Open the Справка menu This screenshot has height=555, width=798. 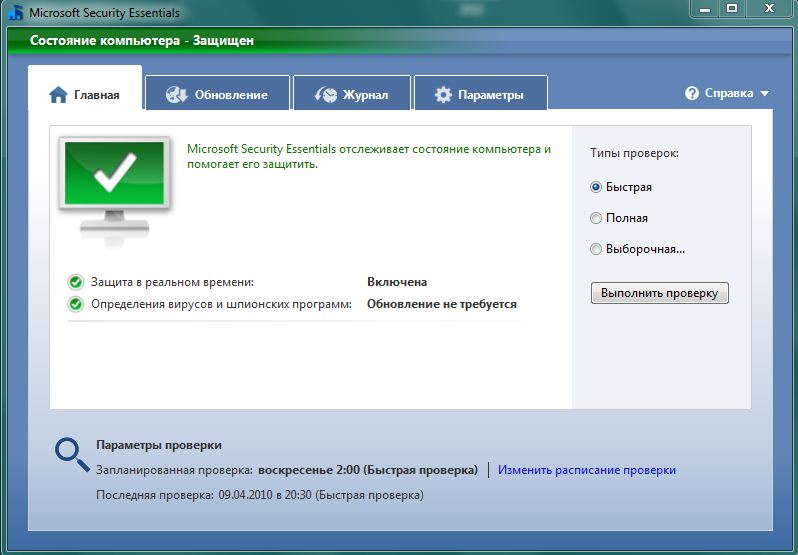(729, 93)
